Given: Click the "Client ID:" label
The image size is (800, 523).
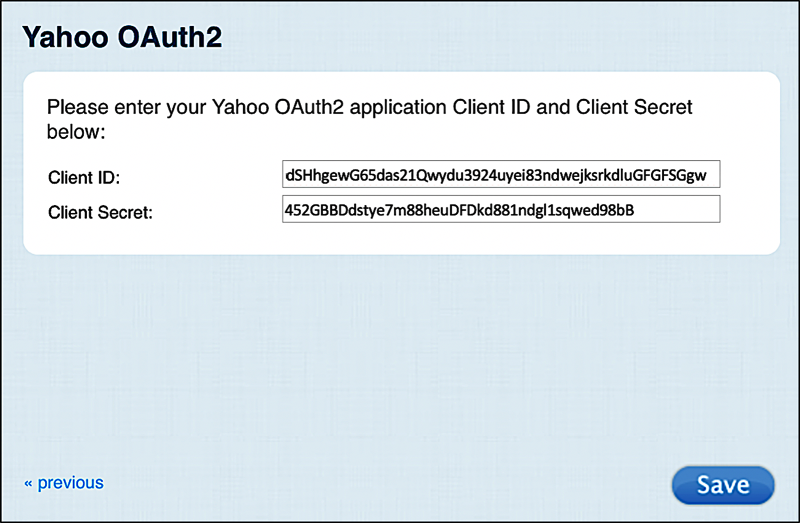Looking at the screenshot, I should coord(84,178).
